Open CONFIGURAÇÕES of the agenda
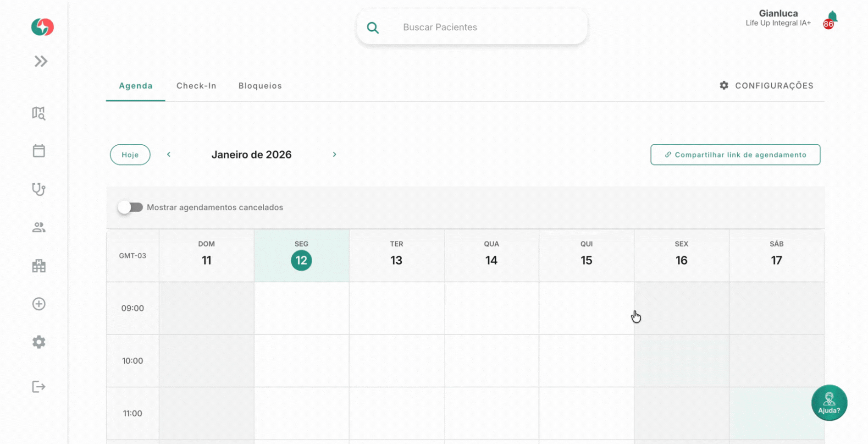 [x=767, y=86]
